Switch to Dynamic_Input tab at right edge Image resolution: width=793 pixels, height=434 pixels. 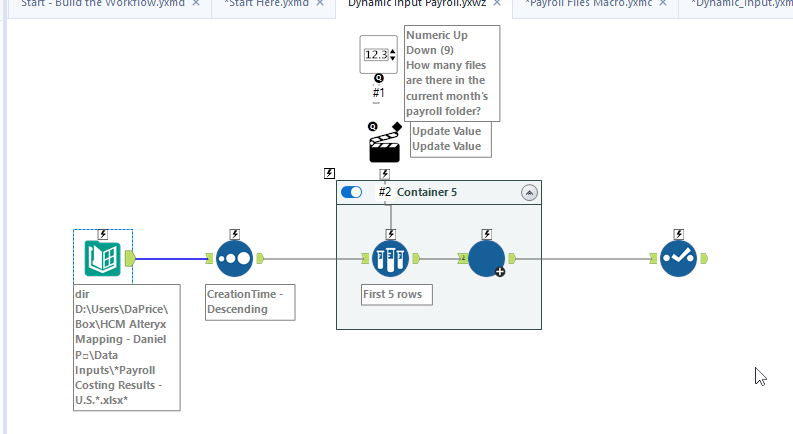click(x=741, y=3)
